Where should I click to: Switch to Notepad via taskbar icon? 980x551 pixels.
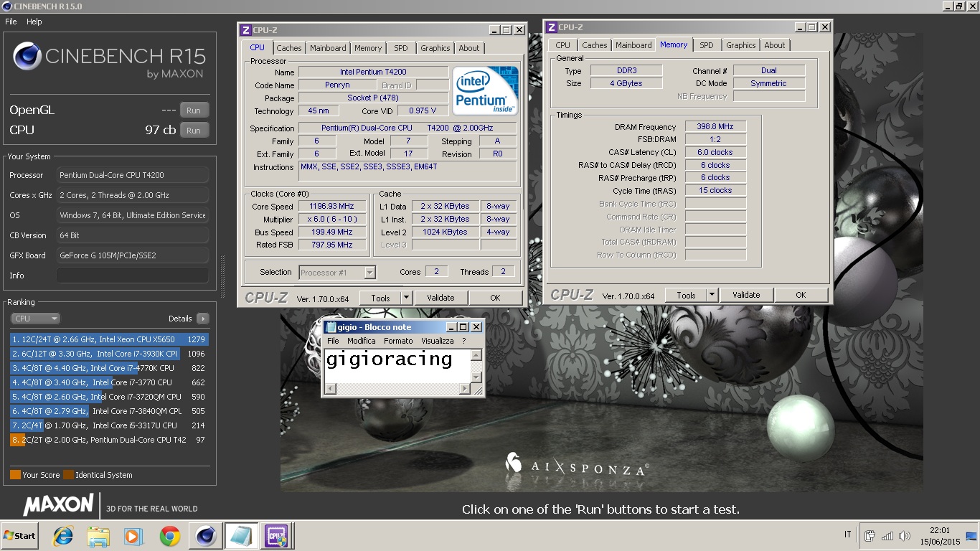pos(240,536)
